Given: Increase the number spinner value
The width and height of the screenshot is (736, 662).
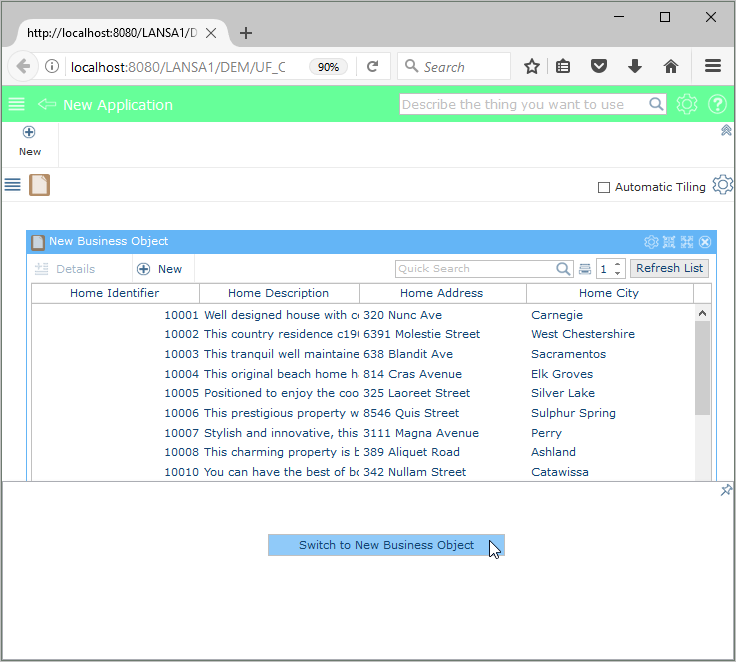Looking at the screenshot, I should [618, 264].
